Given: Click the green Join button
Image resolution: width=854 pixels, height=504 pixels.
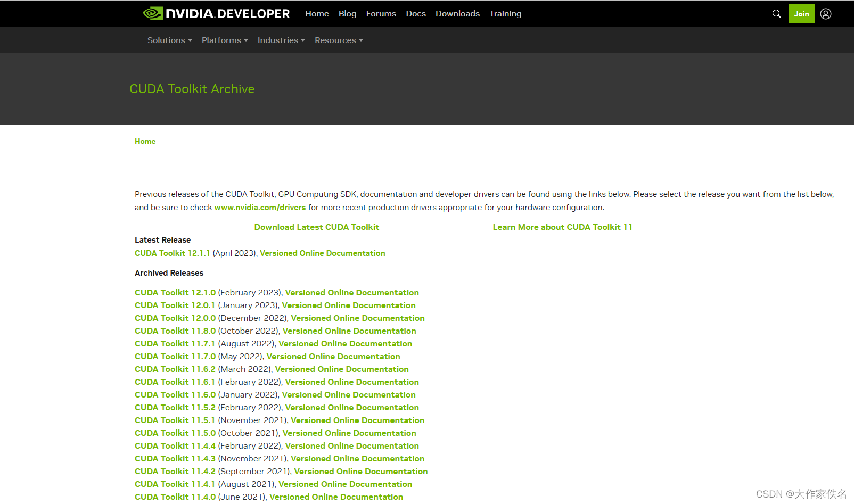Looking at the screenshot, I should tap(801, 13).
